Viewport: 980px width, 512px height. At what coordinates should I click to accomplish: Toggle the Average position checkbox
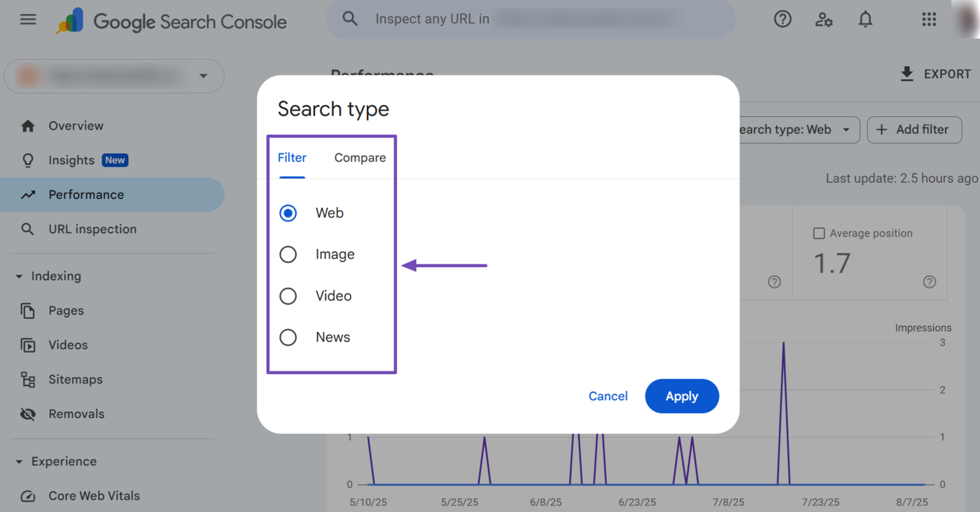(x=819, y=234)
